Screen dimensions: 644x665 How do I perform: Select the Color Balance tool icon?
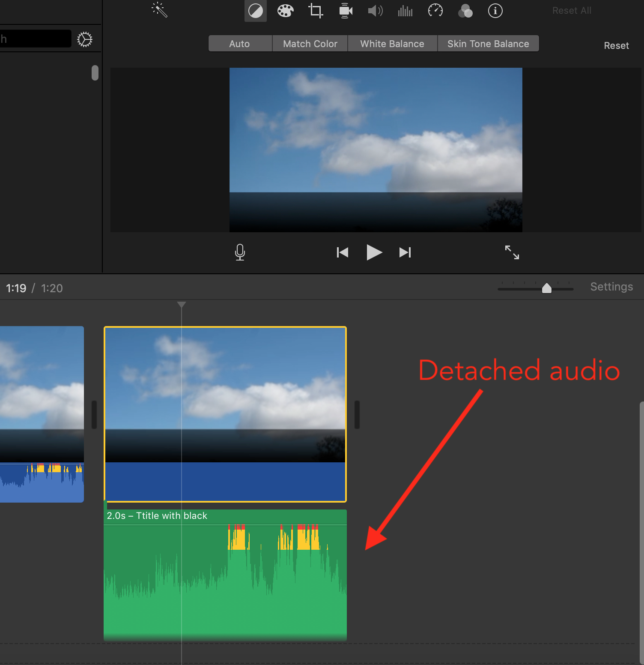(256, 11)
